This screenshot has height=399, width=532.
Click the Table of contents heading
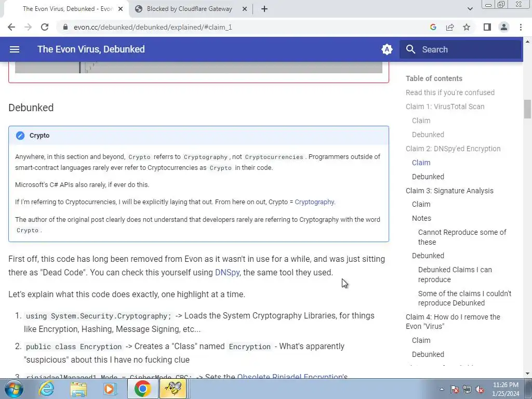point(434,79)
